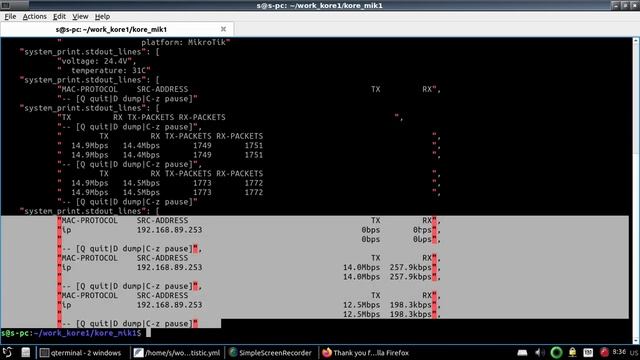This screenshot has height=360, width=640.
Task: Click the green circle tray icon
Action: coord(556,352)
